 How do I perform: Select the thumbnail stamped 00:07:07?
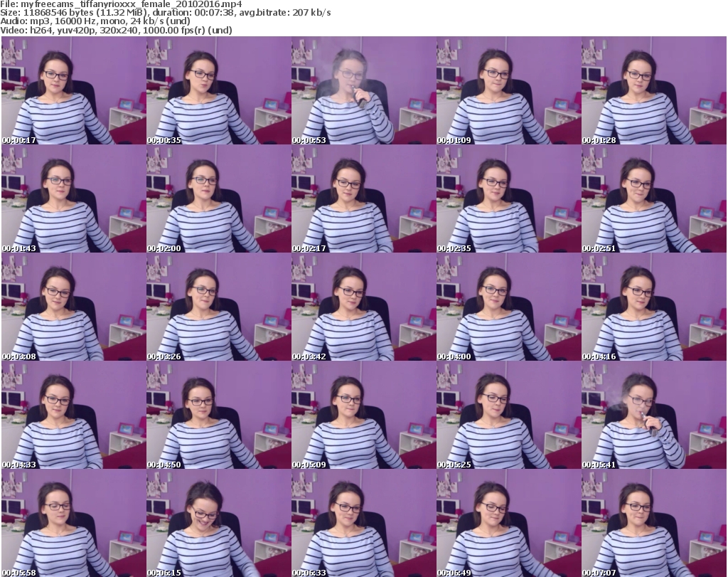654,523
